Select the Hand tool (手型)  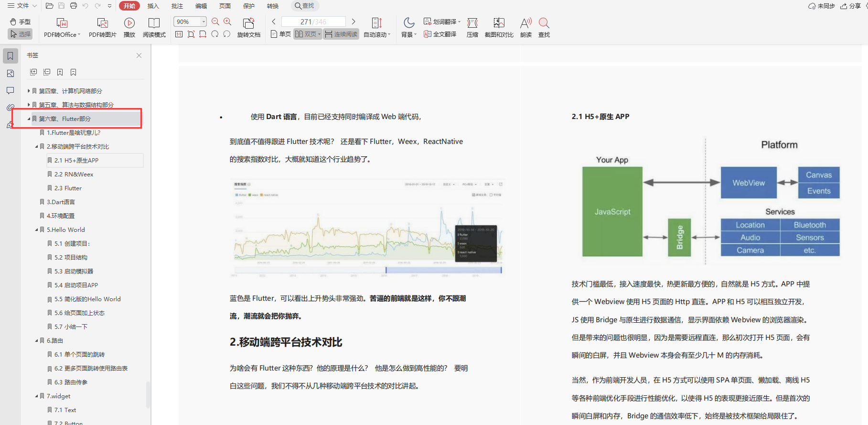[x=20, y=22]
